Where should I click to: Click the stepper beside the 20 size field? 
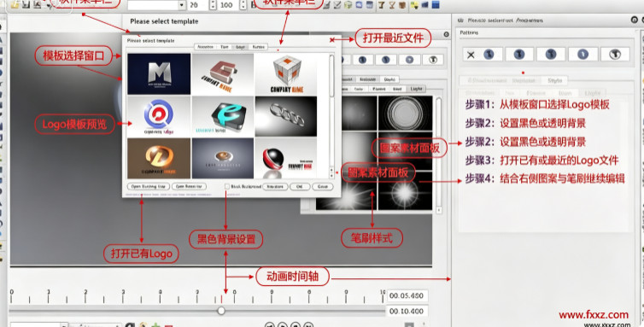[x=213, y=5]
